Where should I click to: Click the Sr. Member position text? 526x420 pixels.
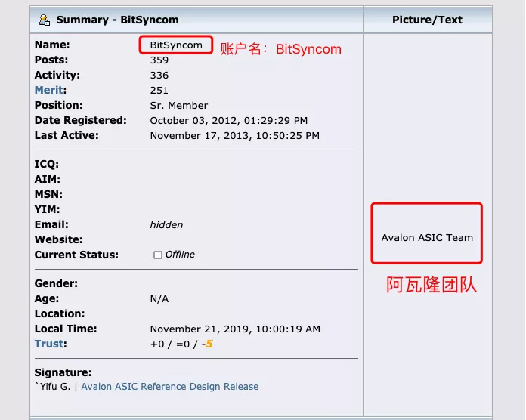click(x=179, y=105)
